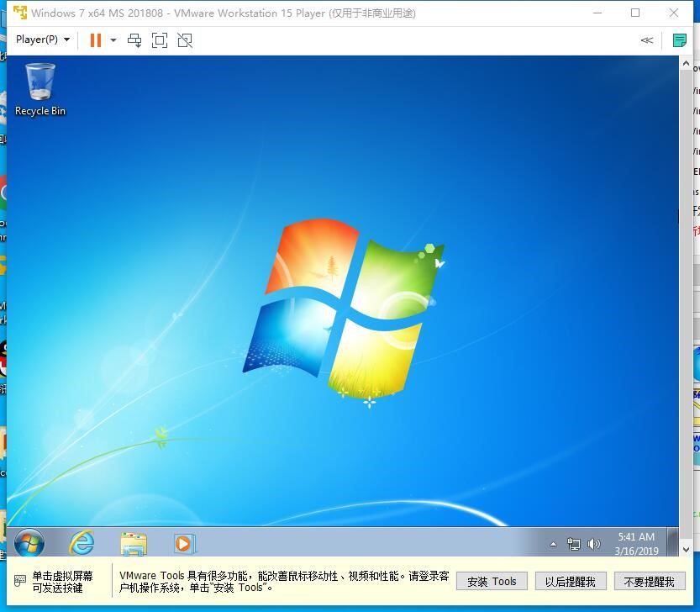Viewport: 700px width, 612px height.
Task: Select the Recycle Bin desktop icon
Action: [40, 90]
